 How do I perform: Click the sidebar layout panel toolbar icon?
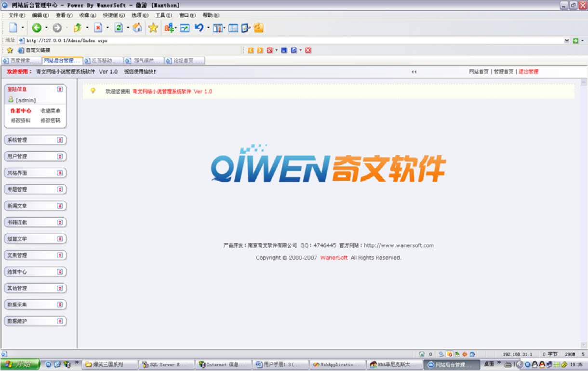(x=233, y=28)
